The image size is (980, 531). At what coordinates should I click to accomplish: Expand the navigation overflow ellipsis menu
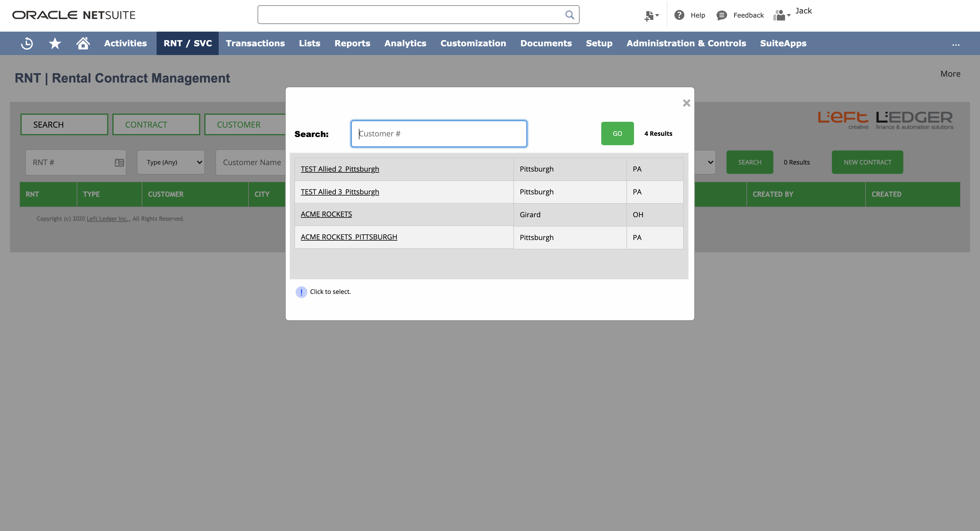point(956,44)
